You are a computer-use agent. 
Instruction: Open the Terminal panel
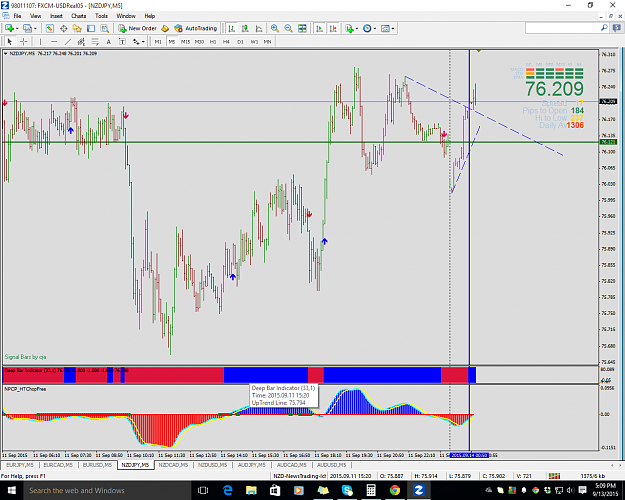tap(91, 28)
